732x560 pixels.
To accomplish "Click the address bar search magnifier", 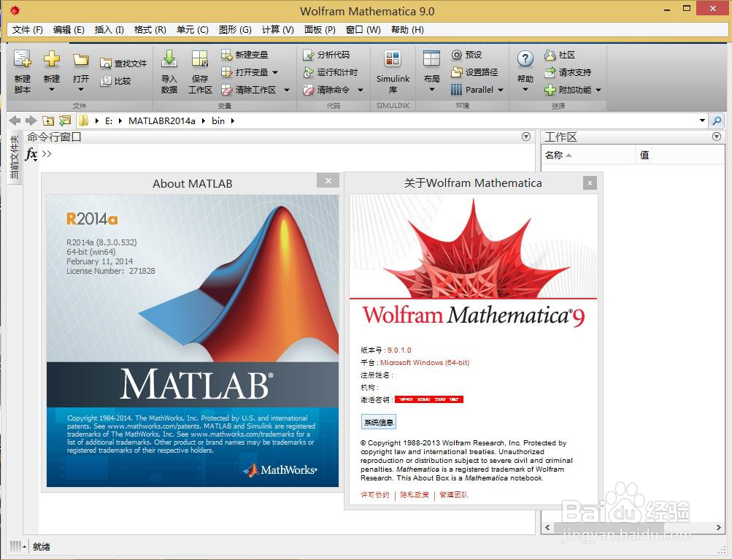I will pos(717,120).
